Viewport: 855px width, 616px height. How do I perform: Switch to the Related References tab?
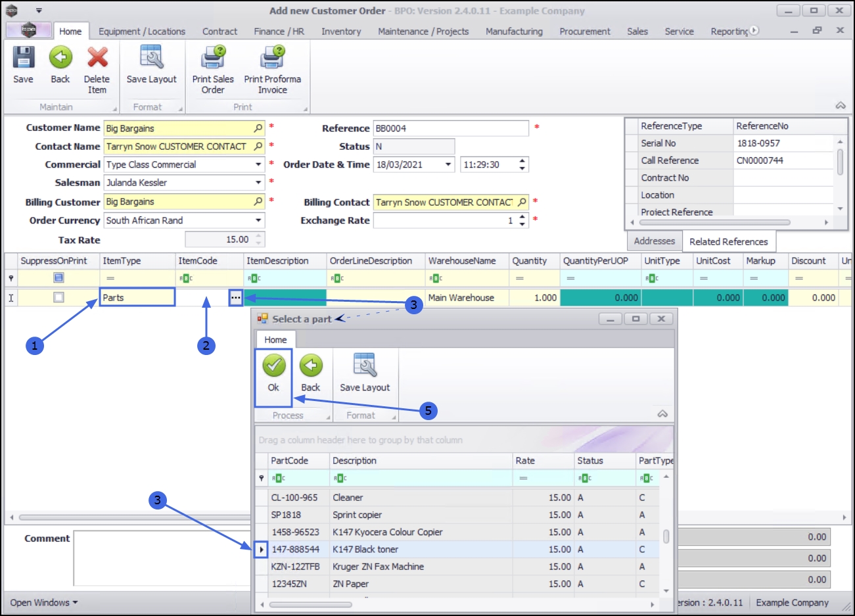click(729, 241)
